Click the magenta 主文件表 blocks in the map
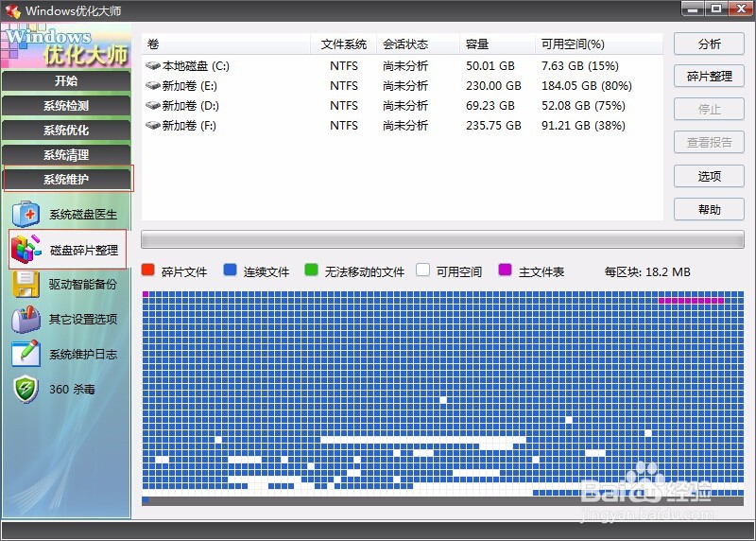This screenshot has width=756, height=541. tap(691, 301)
